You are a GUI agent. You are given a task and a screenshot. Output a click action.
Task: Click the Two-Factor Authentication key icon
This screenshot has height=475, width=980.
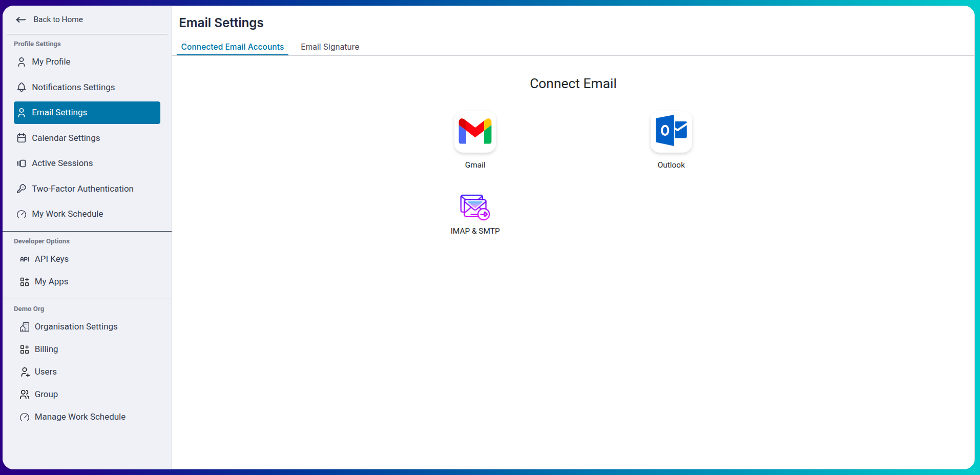(x=22, y=189)
